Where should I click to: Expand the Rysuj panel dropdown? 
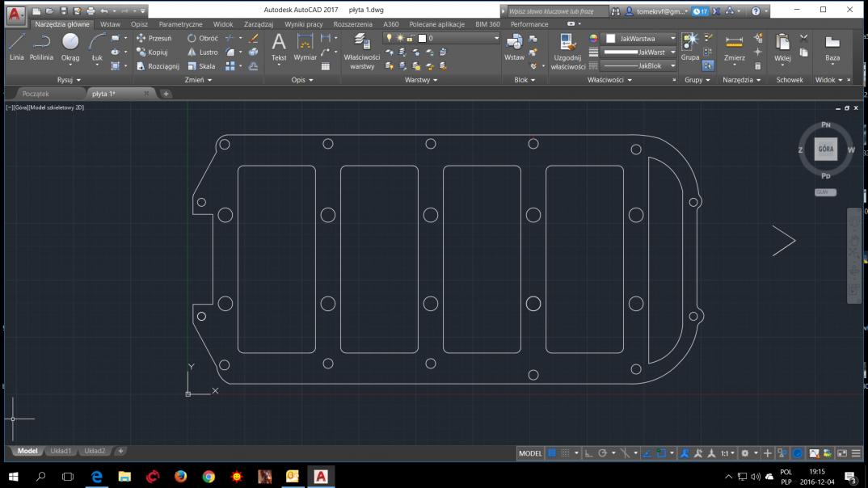70,80
